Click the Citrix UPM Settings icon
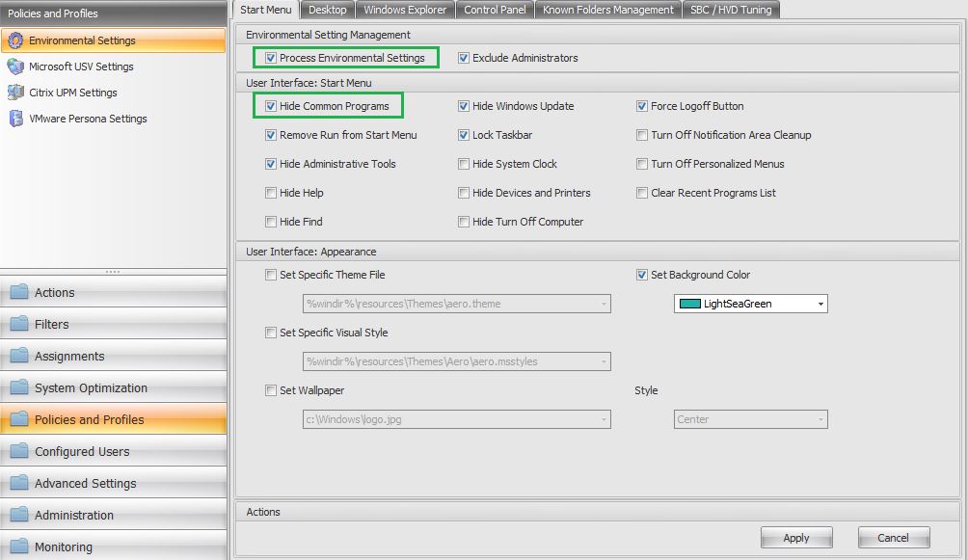Screen dimensions: 968x560 click(14, 93)
